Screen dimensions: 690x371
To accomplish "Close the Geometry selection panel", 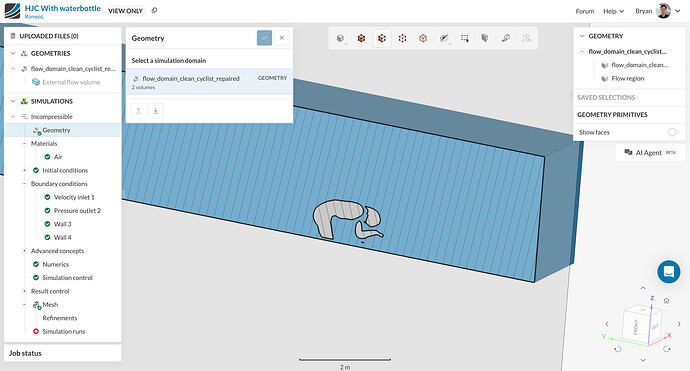I will 282,38.
